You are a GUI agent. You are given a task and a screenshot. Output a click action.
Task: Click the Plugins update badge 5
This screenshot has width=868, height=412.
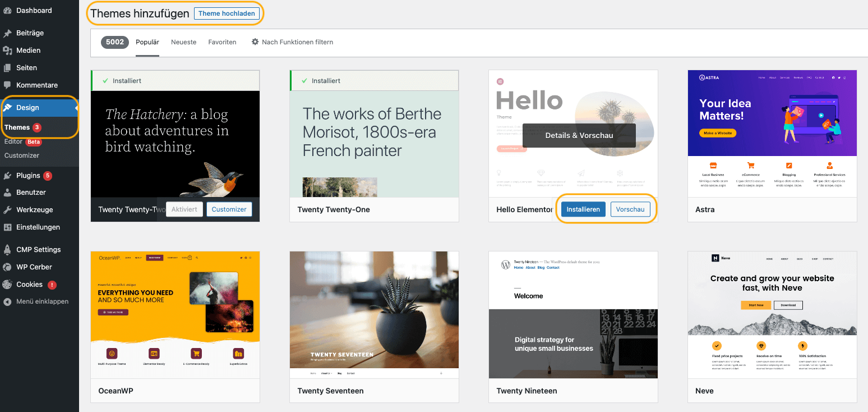click(x=48, y=176)
